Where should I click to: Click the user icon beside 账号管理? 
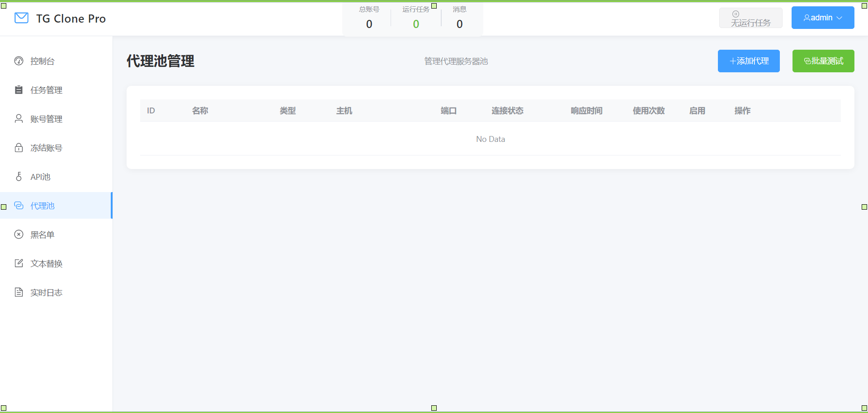point(19,119)
